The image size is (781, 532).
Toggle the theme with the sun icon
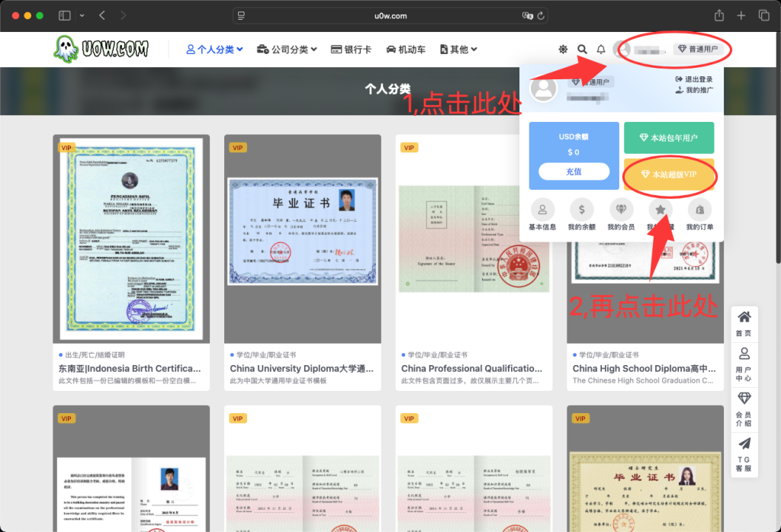[563, 50]
